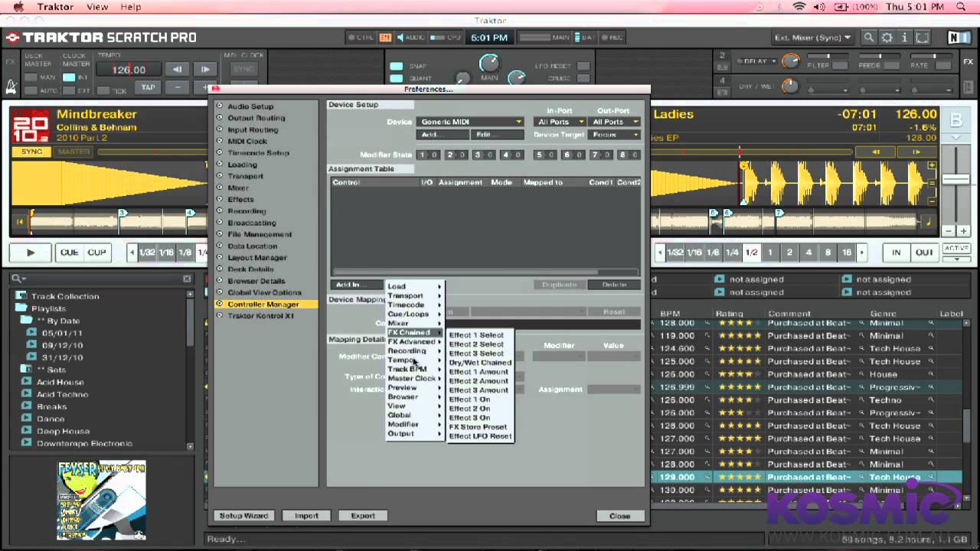Click the metronome icon in the master panel

(x=11, y=87)
